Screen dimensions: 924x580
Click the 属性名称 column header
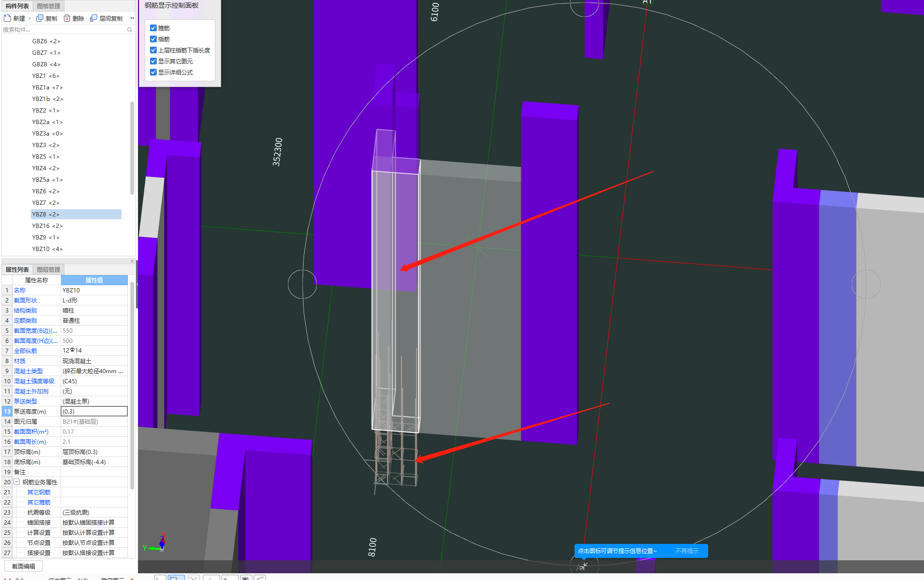(x=36, y=280)
